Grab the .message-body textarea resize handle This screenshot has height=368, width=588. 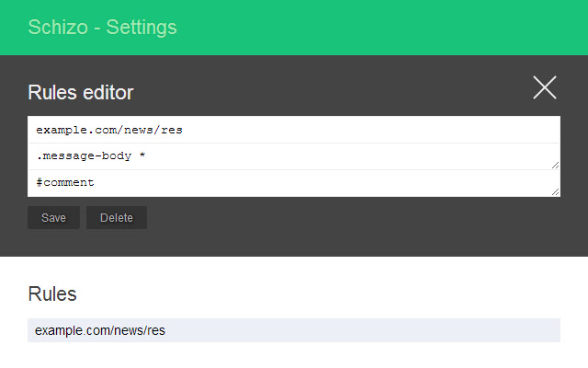[556, 166]
